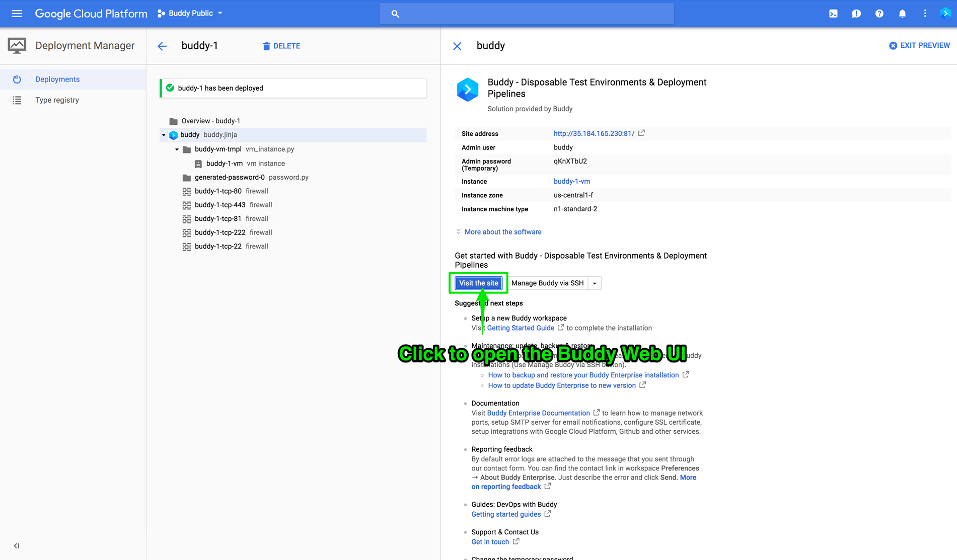Screen dimensions: 957x560
Task: Delete the buddy-1 deployment
Action: point(281,46)
